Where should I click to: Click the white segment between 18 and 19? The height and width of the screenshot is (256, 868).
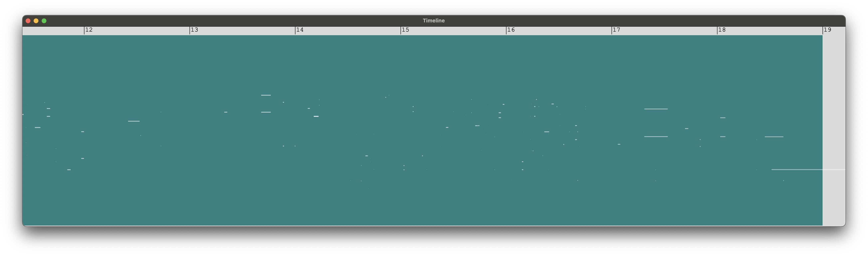tap(774, 137)
